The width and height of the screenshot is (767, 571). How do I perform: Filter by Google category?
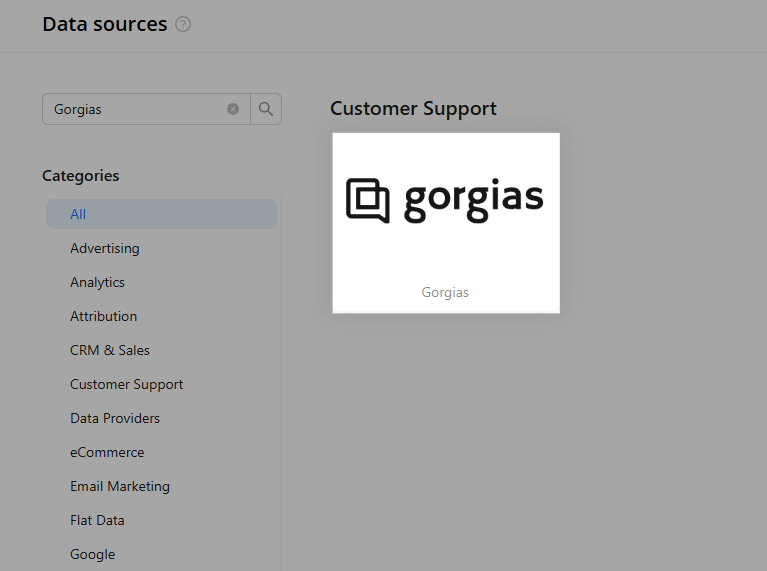[x=93, y=554]
